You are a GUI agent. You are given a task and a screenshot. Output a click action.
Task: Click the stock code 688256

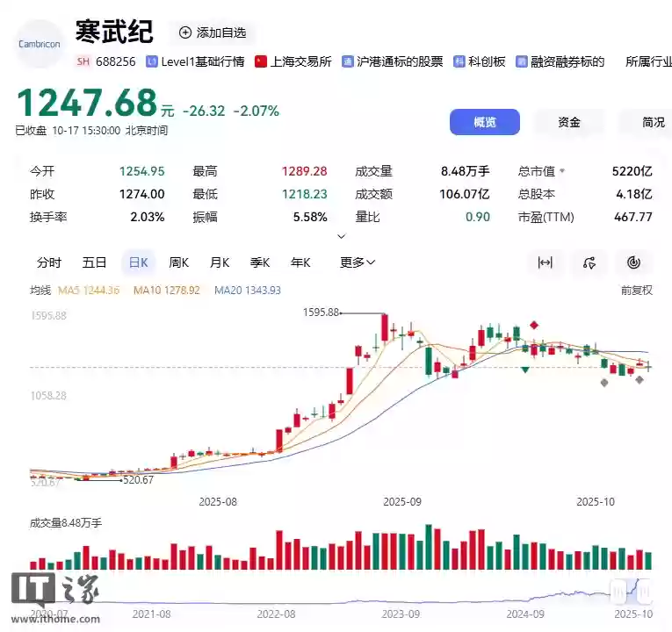116,62
